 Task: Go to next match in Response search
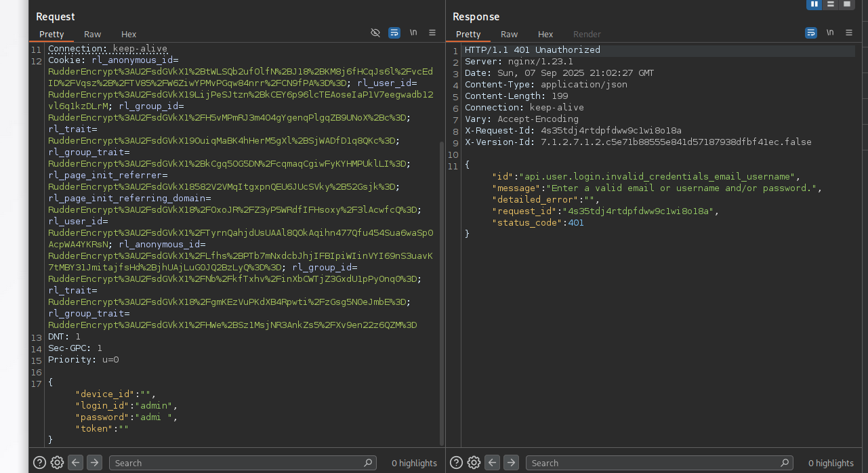point(511,463)
